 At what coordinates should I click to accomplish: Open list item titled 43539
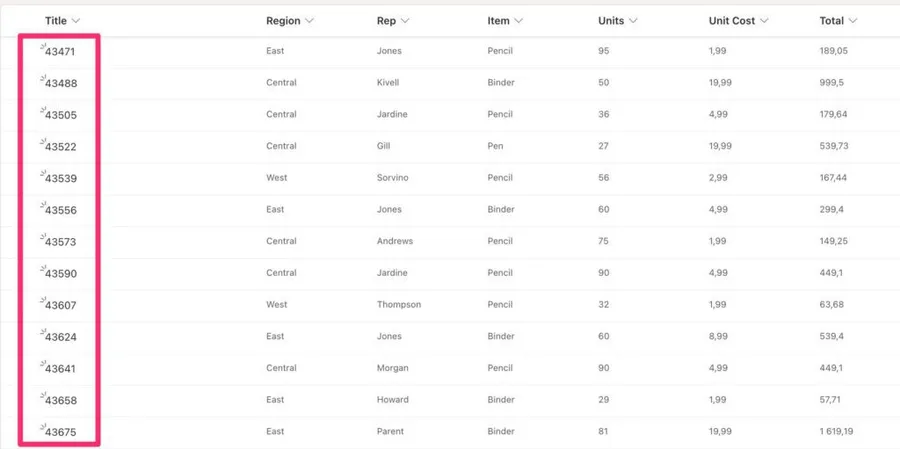[61, 179]
